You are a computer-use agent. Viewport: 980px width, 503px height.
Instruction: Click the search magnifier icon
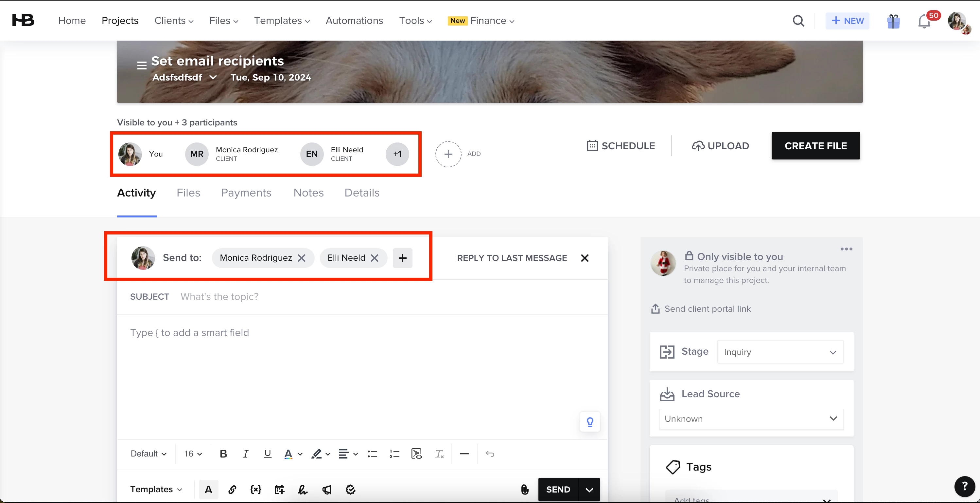click(798, 21)
